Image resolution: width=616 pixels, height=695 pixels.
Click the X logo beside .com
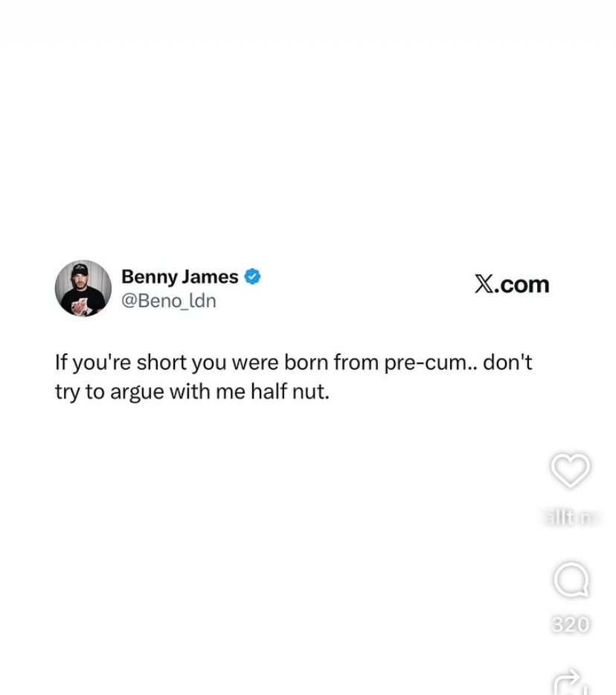pos(484,284)
